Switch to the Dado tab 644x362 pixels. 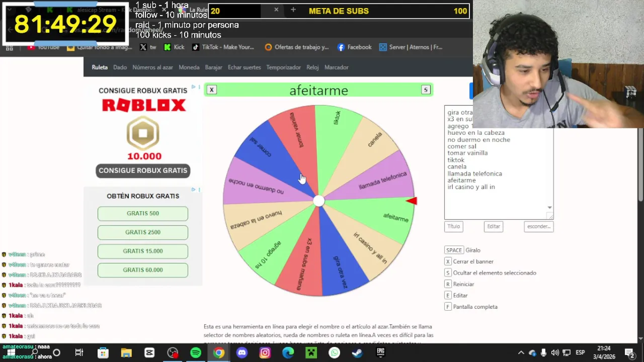(120, 67)
